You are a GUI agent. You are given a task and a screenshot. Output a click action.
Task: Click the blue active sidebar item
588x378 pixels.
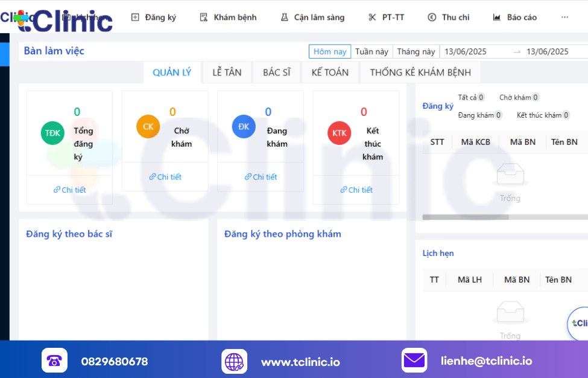click(4, 54)
